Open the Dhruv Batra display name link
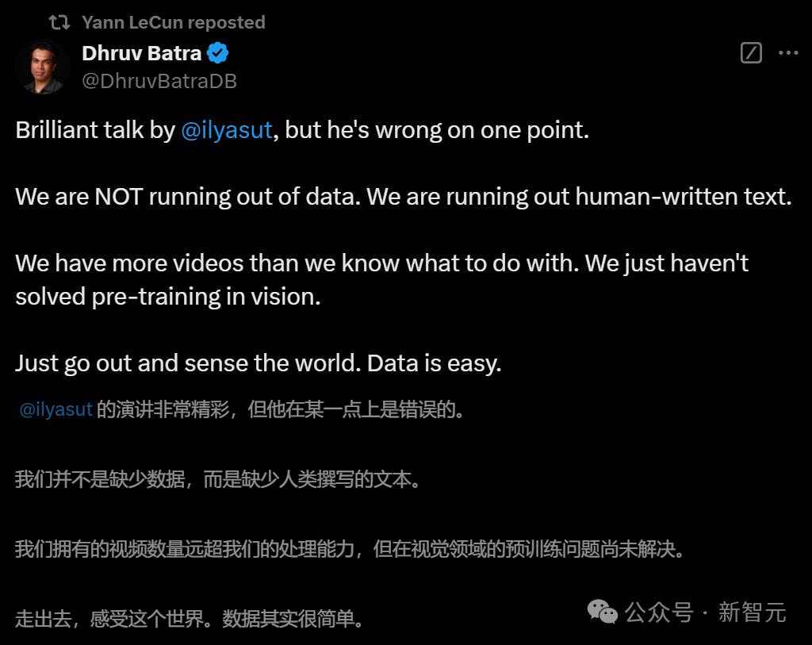812x645 pixels. pos(141,54)
